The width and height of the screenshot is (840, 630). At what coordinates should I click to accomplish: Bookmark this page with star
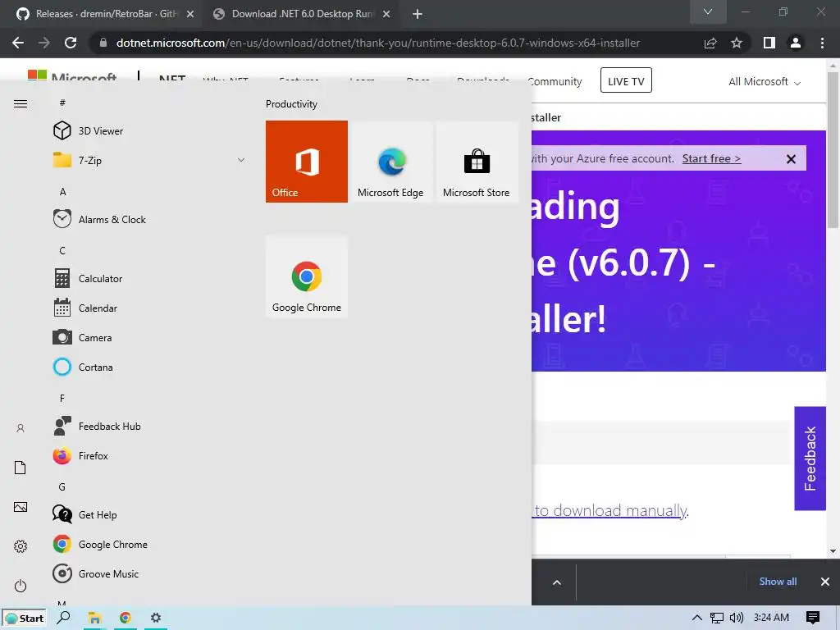point(737,43)
